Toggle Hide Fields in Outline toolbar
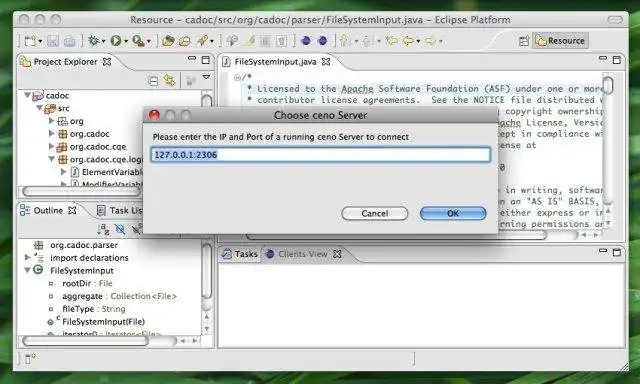 click(x=120, y=229)
